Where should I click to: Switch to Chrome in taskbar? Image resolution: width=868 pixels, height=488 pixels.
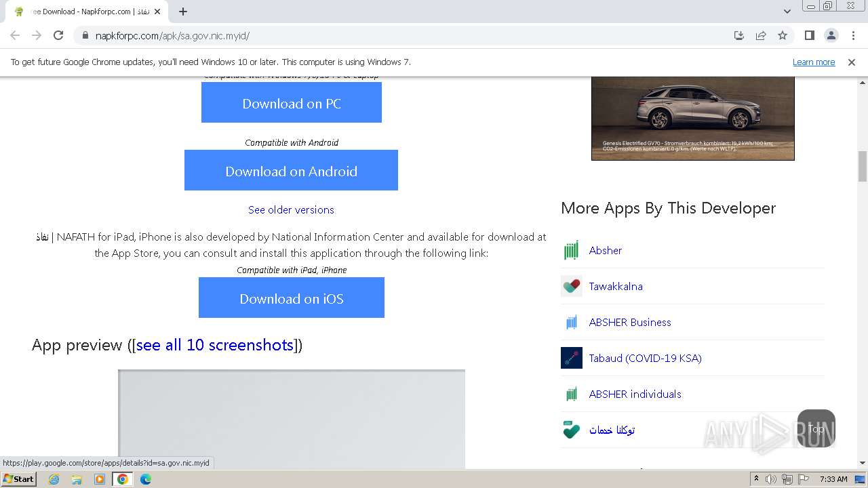tap(123, 479)
